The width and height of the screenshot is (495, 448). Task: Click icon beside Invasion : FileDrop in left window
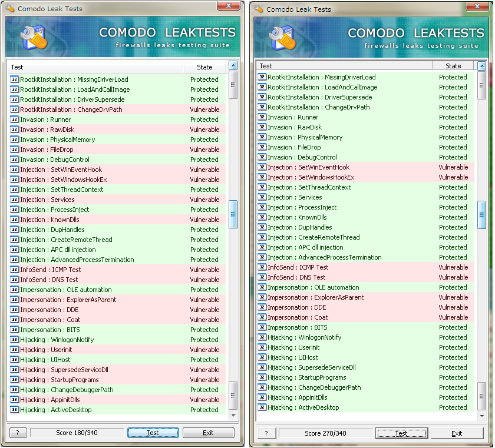pos(14,149)
